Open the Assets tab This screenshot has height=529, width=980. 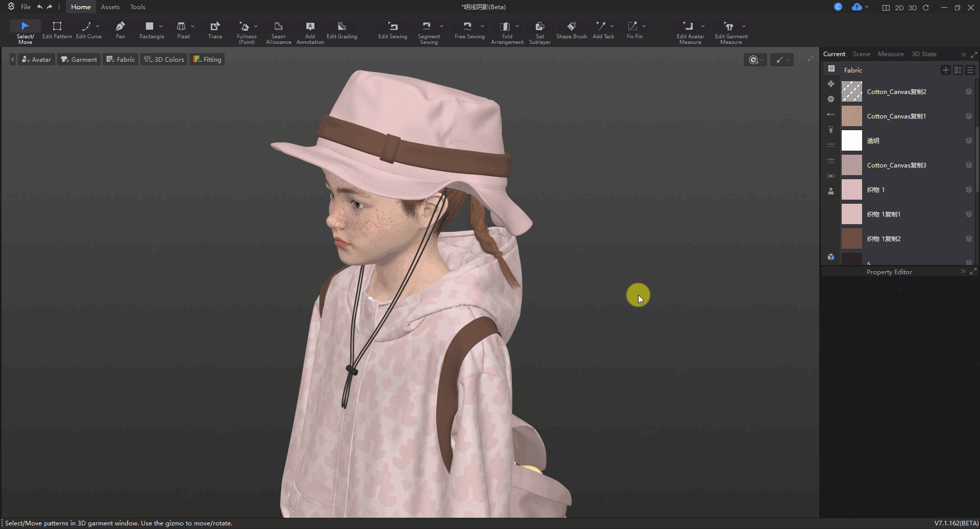(110, 7)
